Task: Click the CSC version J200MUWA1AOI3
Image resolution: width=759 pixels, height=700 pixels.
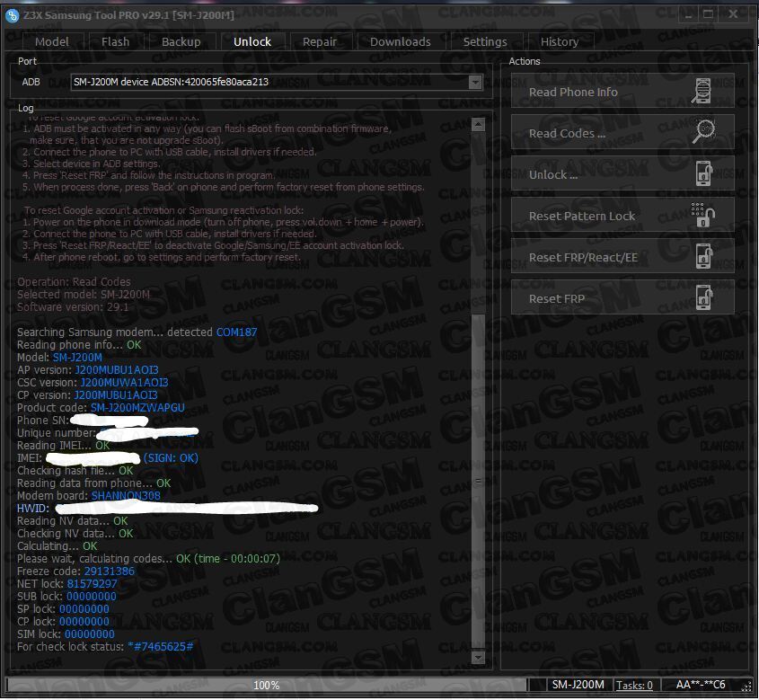Action: 124,383
